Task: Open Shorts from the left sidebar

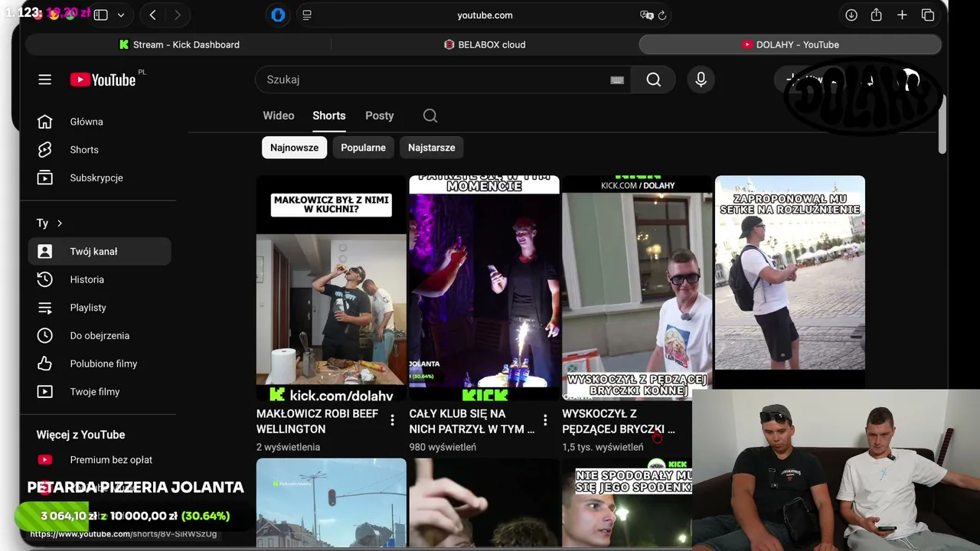Action: pyautogui.click(x=100, y=150)
